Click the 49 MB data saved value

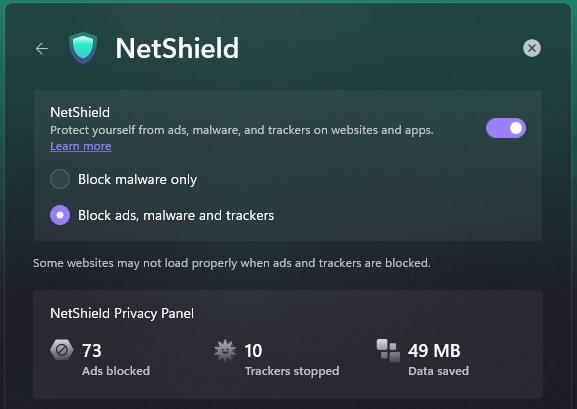434,350
